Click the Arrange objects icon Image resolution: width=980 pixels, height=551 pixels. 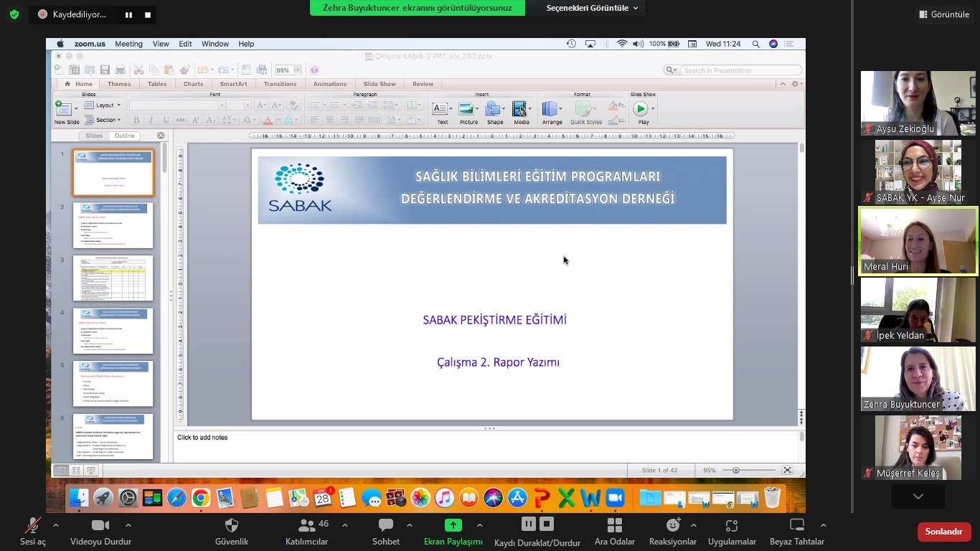(x=551, y=109)
